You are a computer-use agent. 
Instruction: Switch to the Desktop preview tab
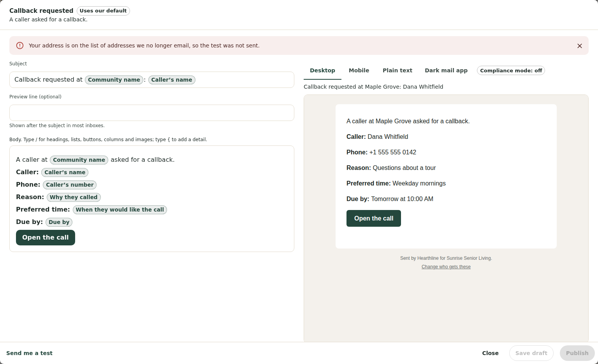pos(322,70)
